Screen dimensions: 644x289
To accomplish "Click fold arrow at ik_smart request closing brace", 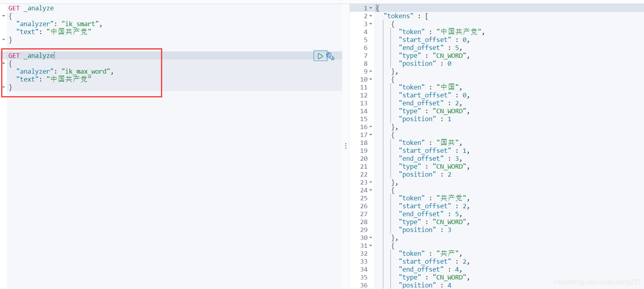I will [x=4, y=40].
